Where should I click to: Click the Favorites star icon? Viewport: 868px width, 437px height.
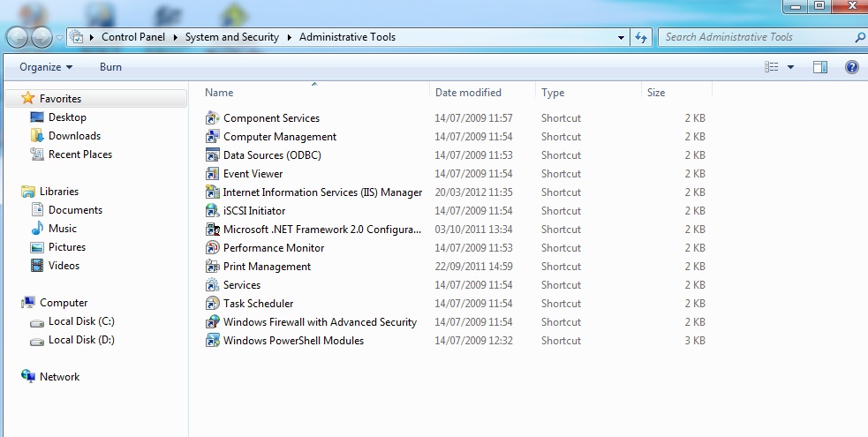(27, 98)
